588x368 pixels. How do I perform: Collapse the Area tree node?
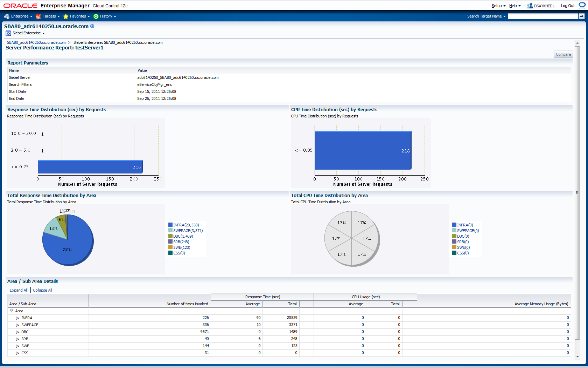tap(12, 311)
